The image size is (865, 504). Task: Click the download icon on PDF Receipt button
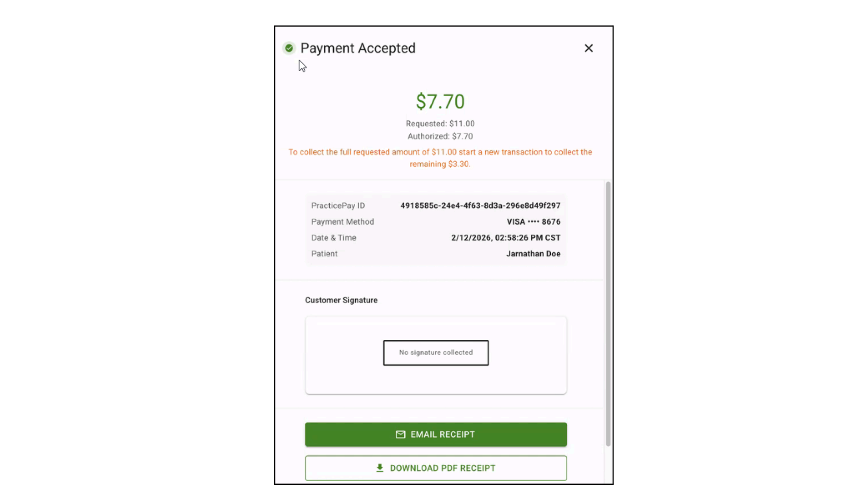coord(379,468)
